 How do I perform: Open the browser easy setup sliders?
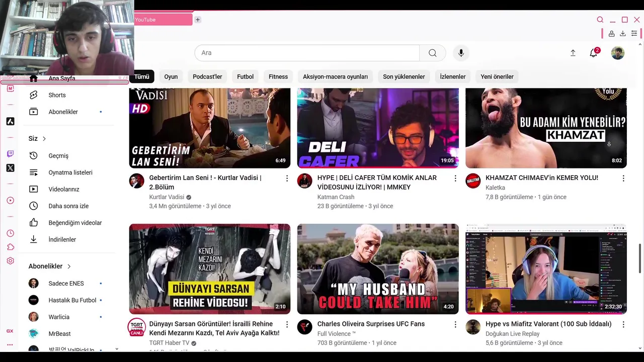(x=634, y=34)
